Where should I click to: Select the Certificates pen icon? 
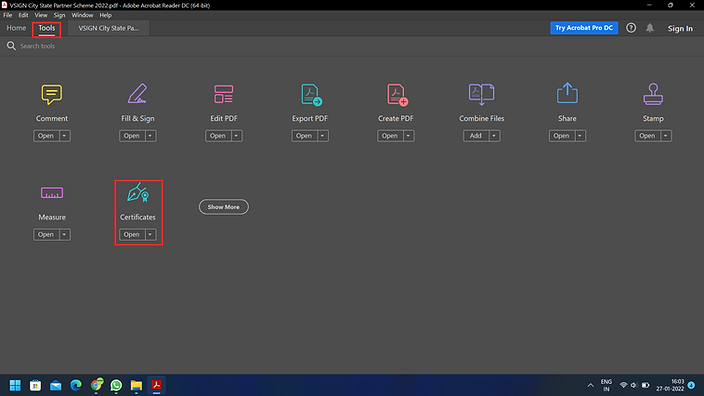tap(138, 192)
